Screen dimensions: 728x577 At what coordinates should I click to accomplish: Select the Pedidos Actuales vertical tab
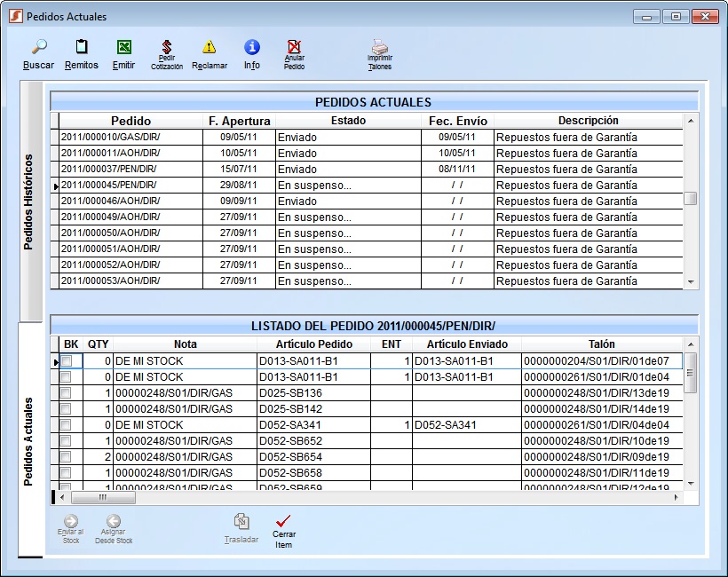tap(29, 441)
